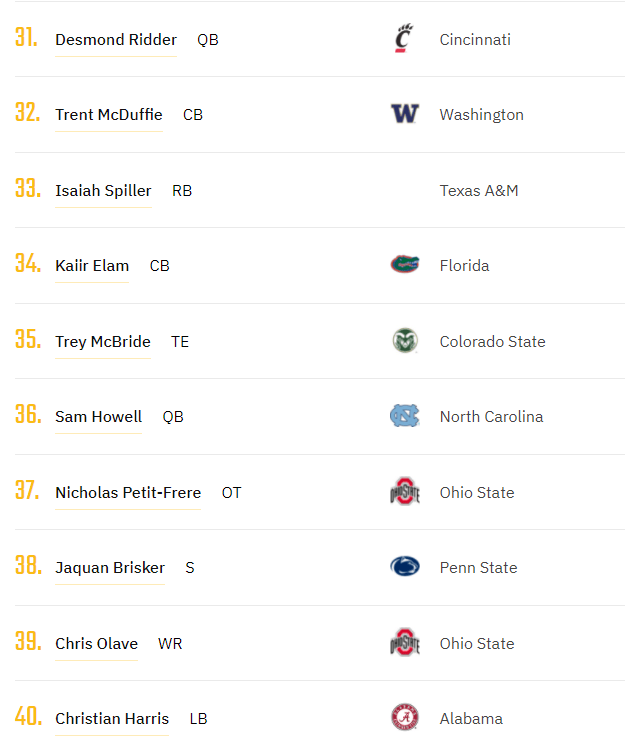625x754 pixels.
Task: Click Trey McBride name link
Action: tap(103, 342)
